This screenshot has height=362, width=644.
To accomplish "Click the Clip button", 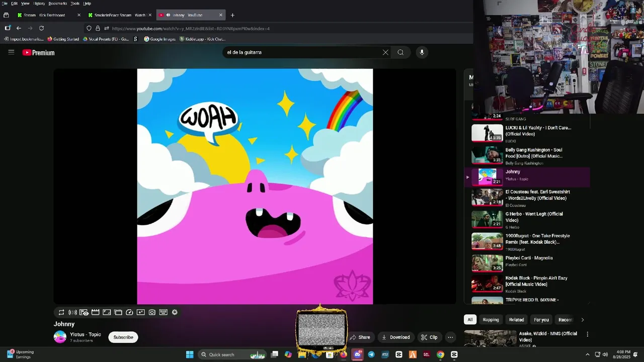I will tap(430, 337).
